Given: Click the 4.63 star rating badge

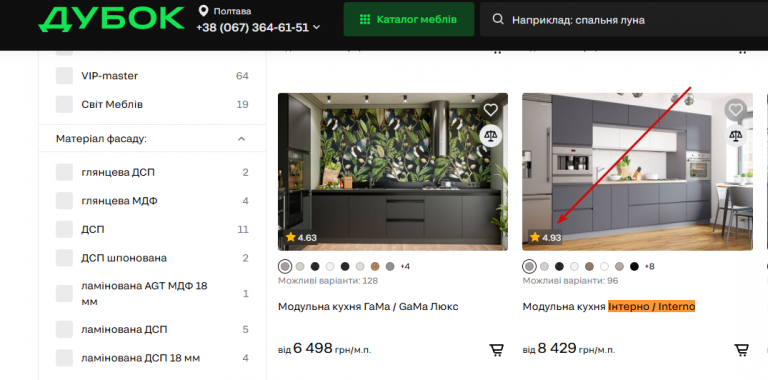Looking at the screenshot, I should (301, 238).
